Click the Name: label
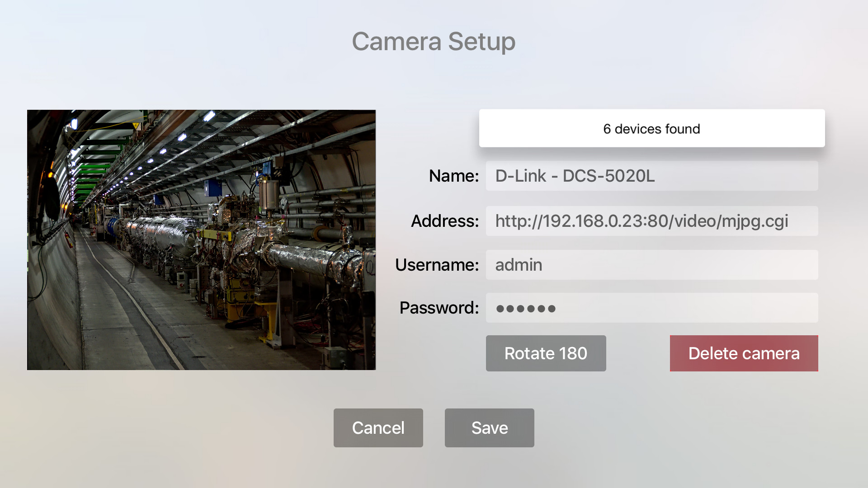The width and height of the screenshot is (868, 488). point(453,176)
